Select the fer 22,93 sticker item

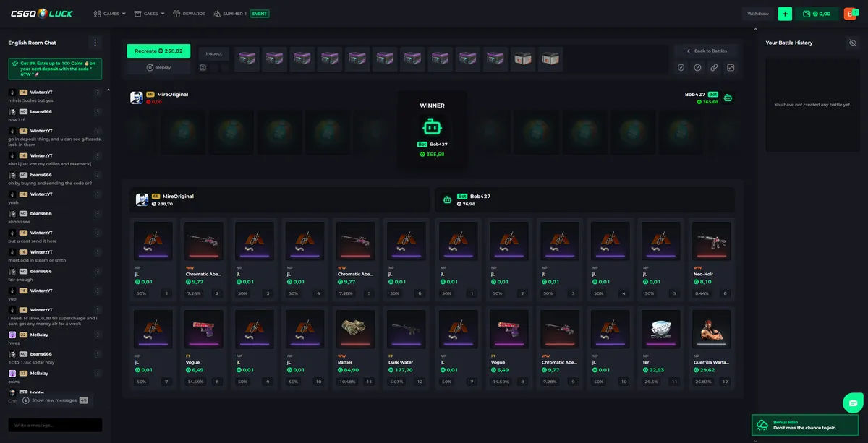click(660, 348)
